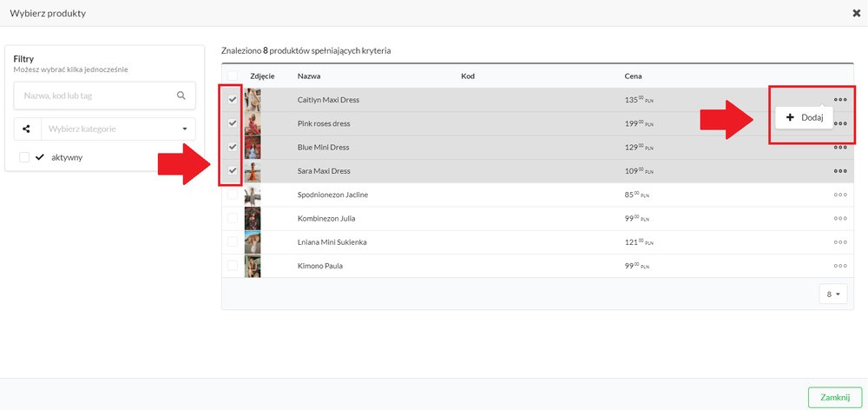Sort by the Cena column header
This screenshot has height=410, width=868.
click(633, 76)
